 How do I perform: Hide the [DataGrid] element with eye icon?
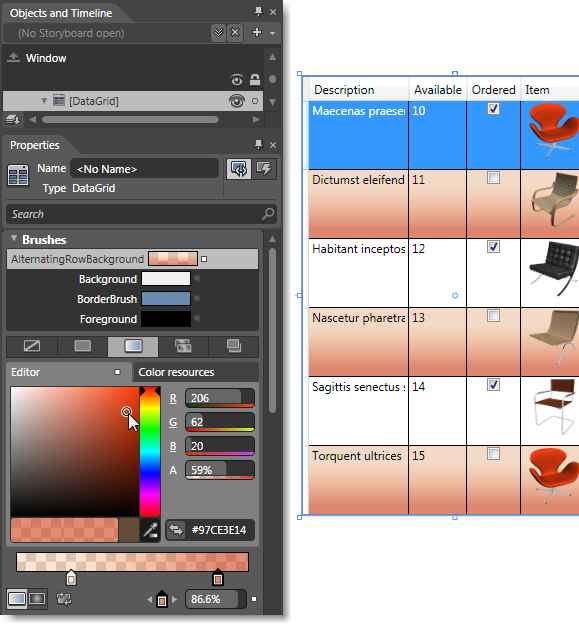237,101
